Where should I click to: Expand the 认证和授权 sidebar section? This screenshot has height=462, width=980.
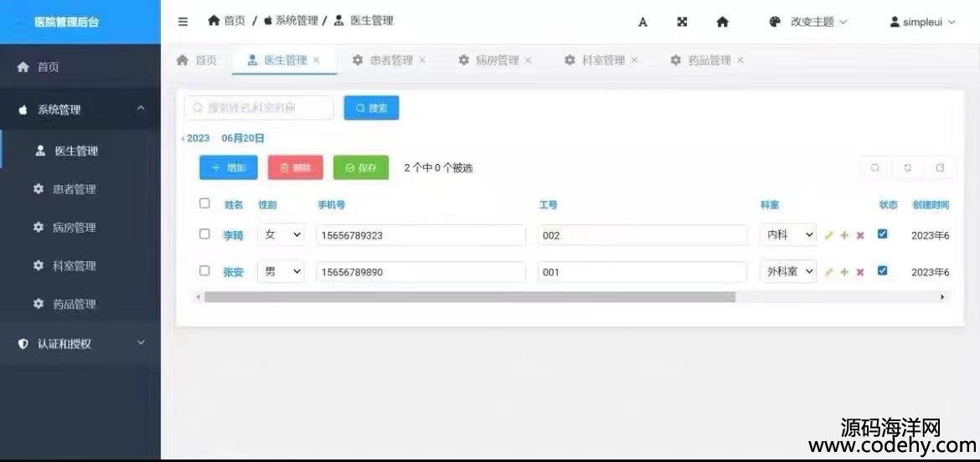click(80, 343)
